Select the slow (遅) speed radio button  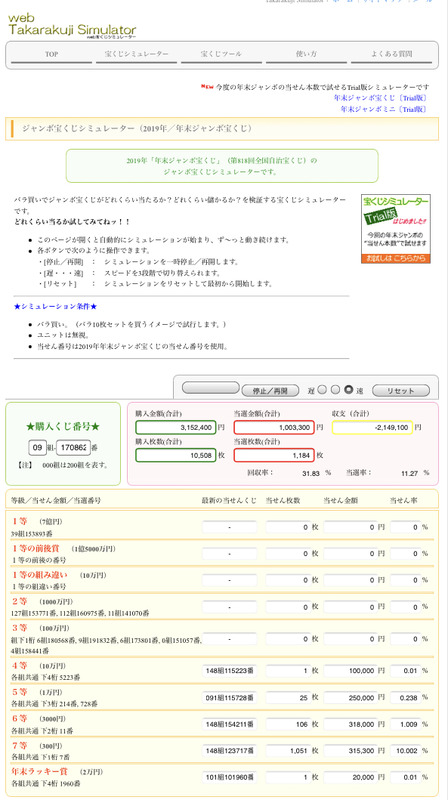pos(322,390)
